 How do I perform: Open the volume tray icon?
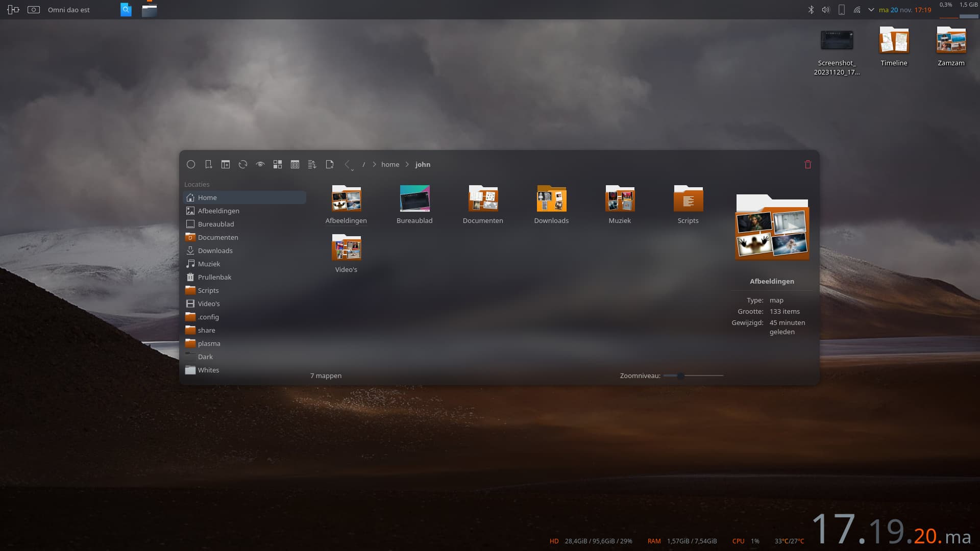click(826, 10)
